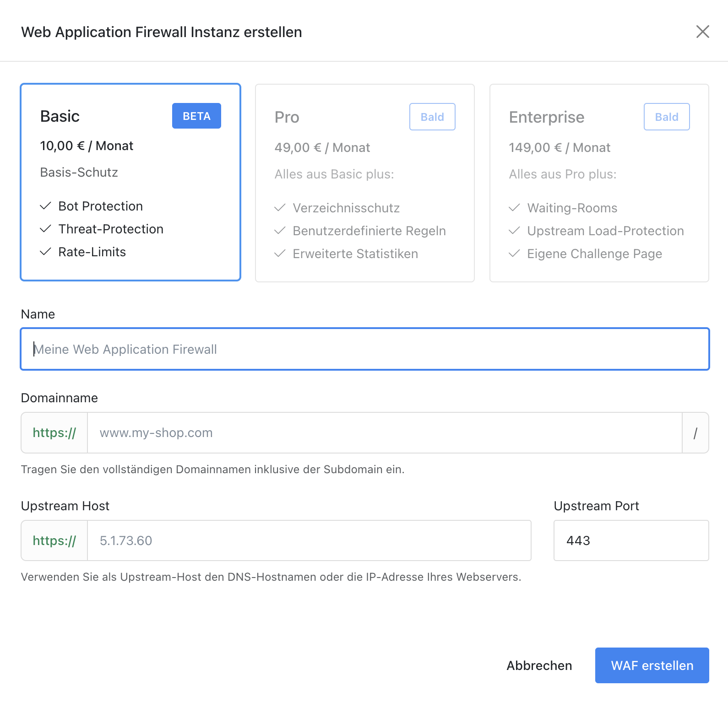Focus the Name input field
The height and width of the screenshot is (702, 728).
tap(364, 349)
